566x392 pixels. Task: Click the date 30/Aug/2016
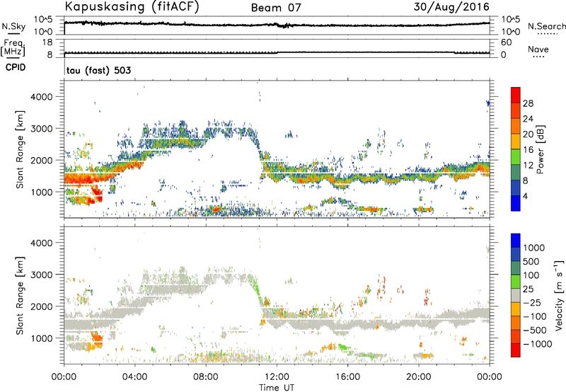tap(451, 6)
